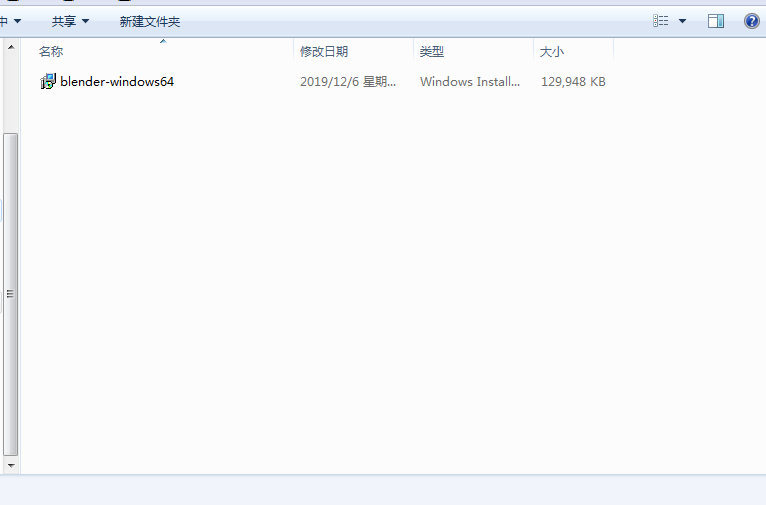The width and height of the screenshot is (766, 505).
Task: Click the Windows Install... type cell
Action: pos(470,82)
